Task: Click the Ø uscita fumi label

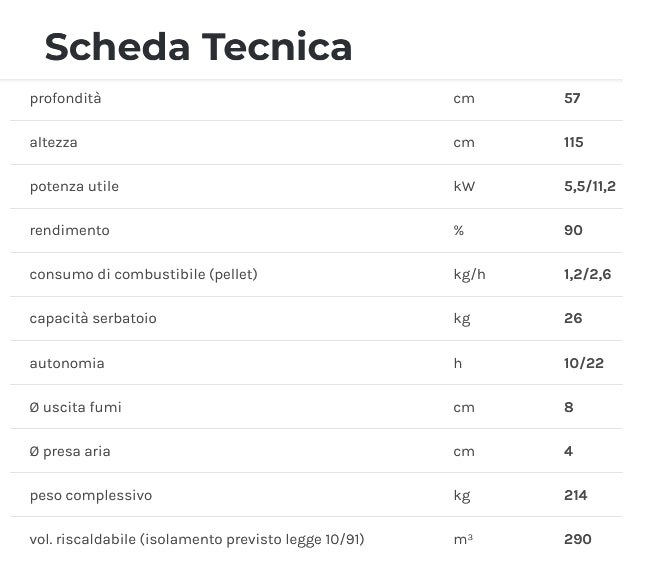Action: (76, 407)
